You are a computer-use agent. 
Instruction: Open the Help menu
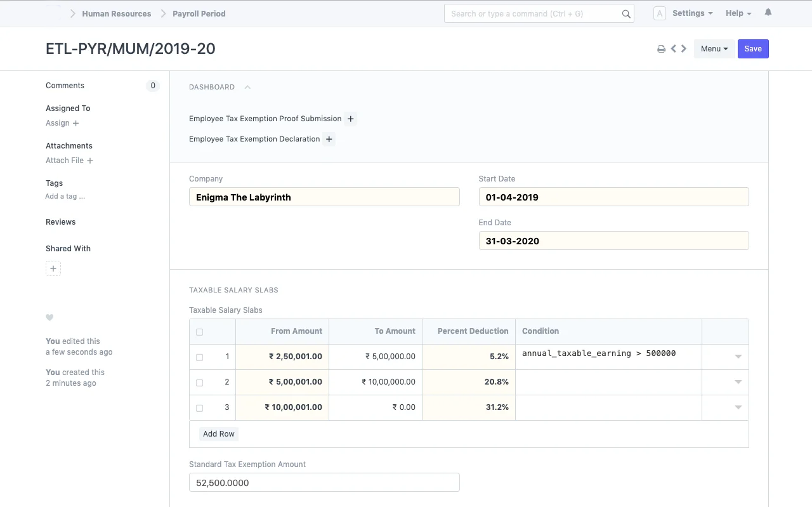(x=738, y=13)
